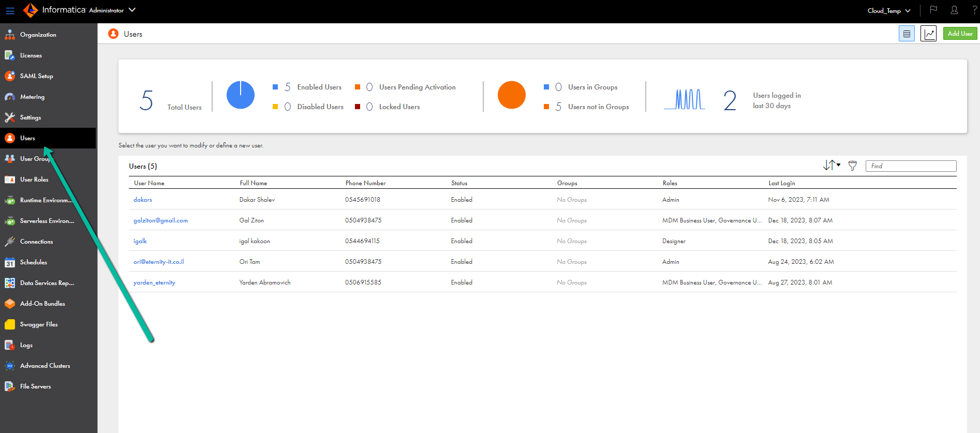Open Schedules calendar icon in sidebar

pos(10,262)
